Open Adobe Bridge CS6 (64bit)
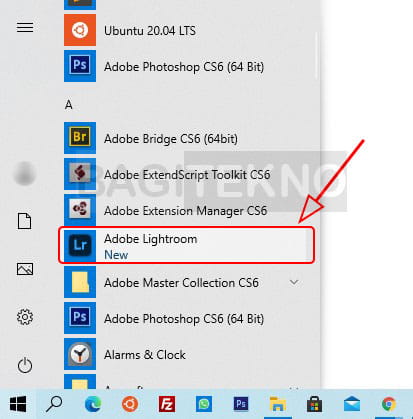 187,138
